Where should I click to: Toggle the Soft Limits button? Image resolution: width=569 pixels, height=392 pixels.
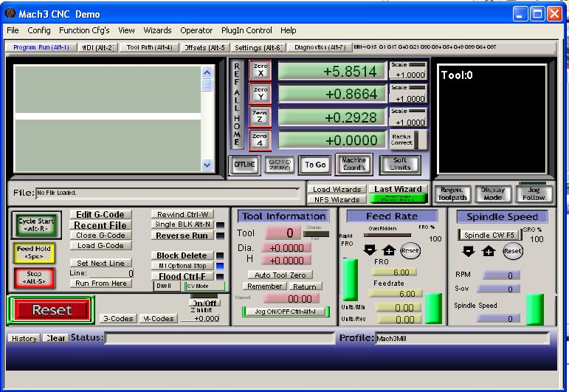tap(399, 164)
